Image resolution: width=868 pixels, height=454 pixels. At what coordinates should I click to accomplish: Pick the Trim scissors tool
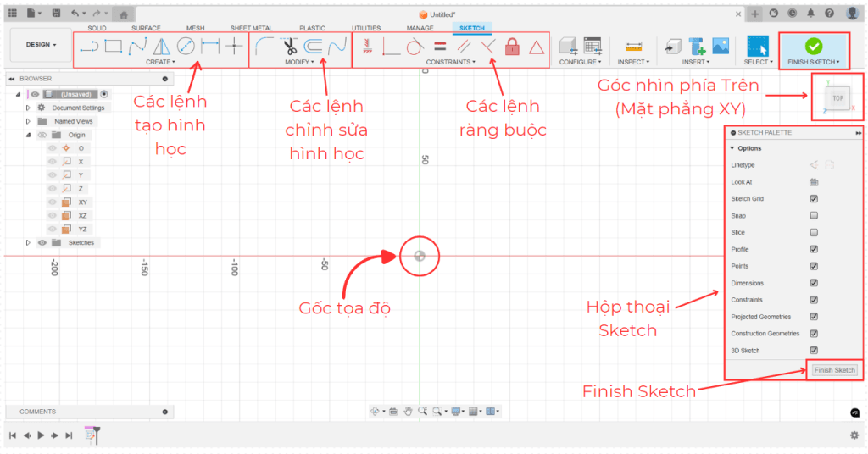click(290, 47)
